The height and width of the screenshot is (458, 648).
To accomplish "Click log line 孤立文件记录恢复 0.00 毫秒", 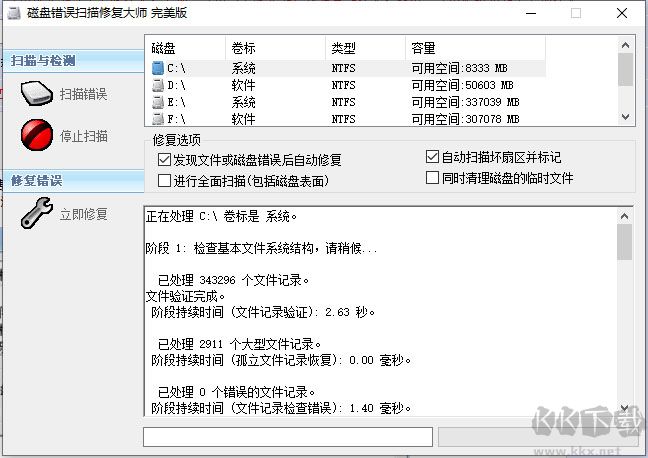I will [281, 360].
